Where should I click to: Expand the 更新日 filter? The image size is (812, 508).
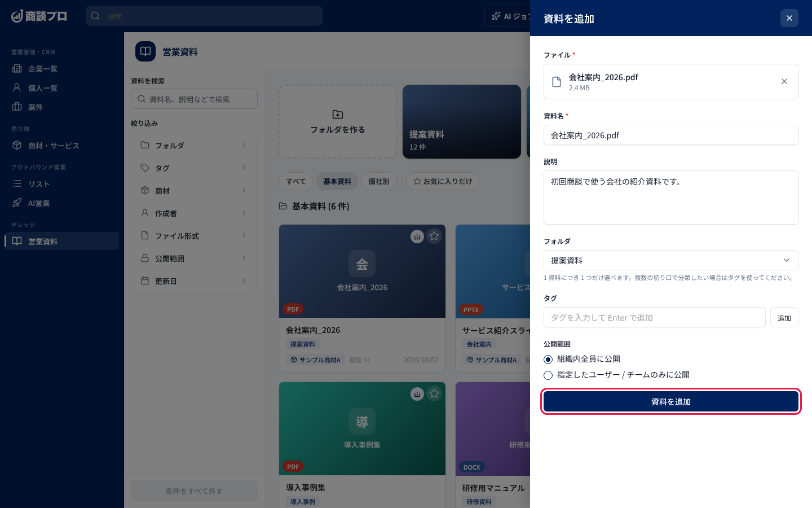[194, 281]
